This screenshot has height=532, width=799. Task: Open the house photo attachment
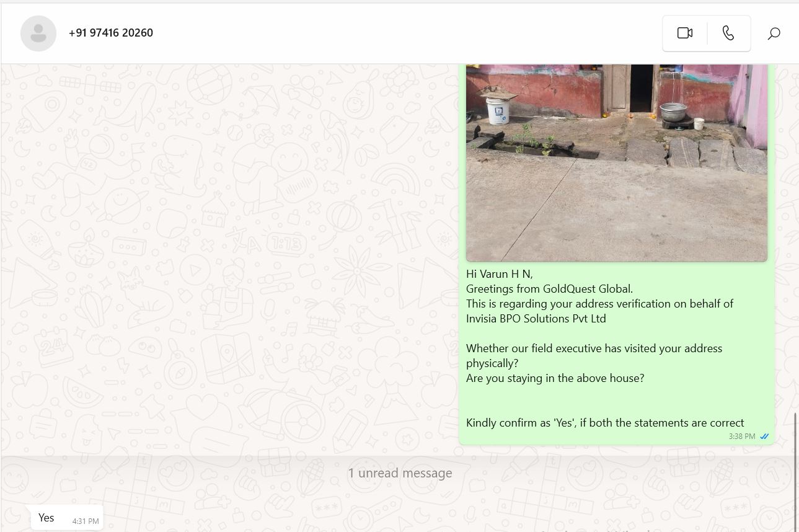tap(617, 162)
